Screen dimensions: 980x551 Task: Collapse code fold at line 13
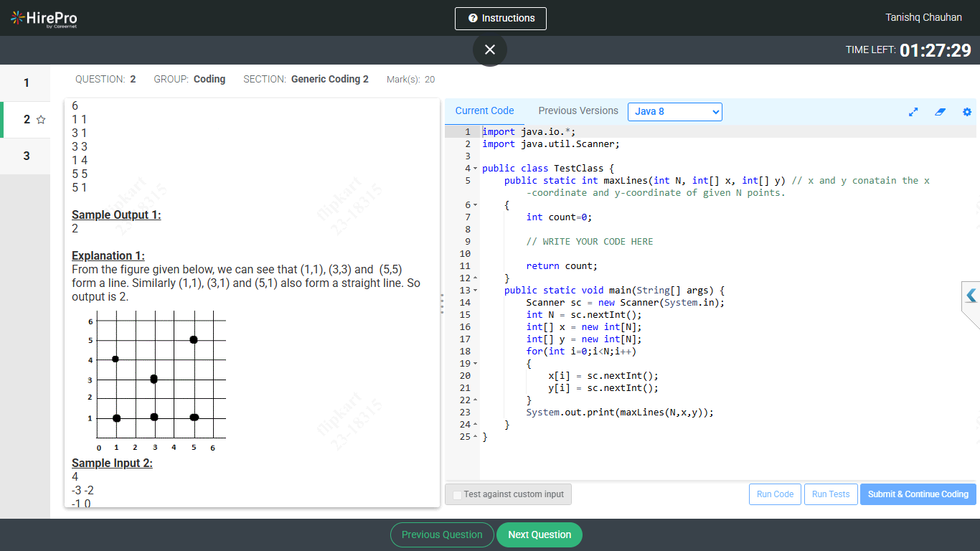pyautogui.click(x=475, y=291)
